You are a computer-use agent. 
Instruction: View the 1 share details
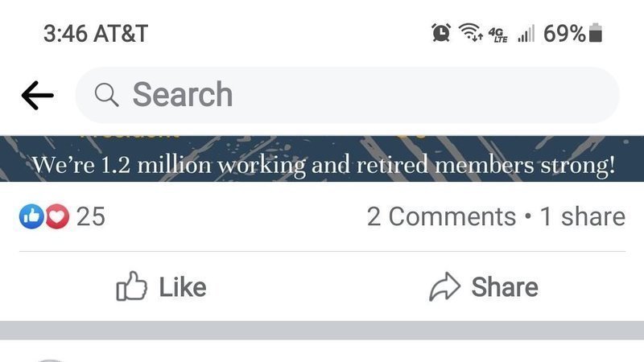[582, 216]
